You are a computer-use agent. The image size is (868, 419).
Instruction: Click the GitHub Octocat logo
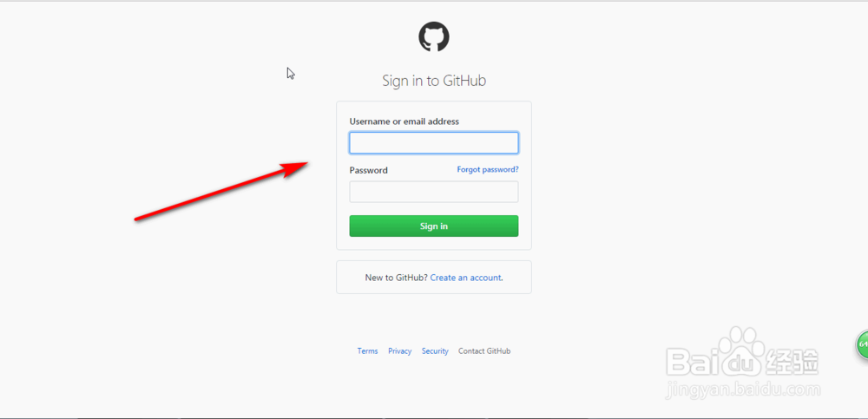[x=433, y=37]
